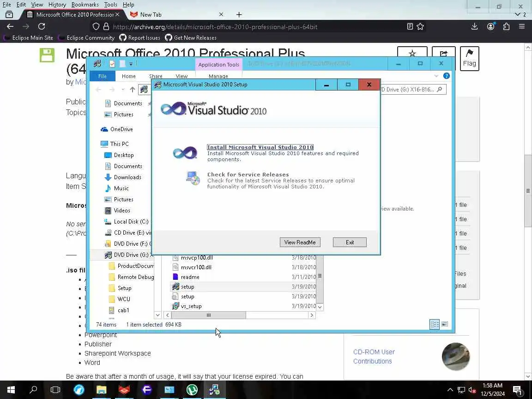Click navigation pane scroll down arrow
The image size is (532, 399).
click(x=157, y=315)
